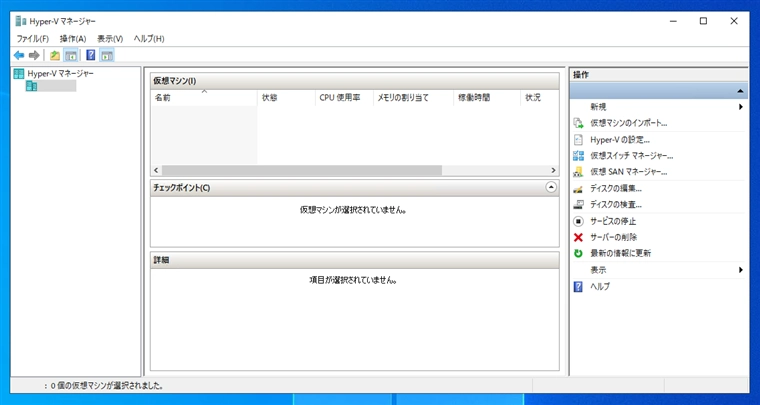Click the virtual machine list scrollbar thumb

pos(302,171)
